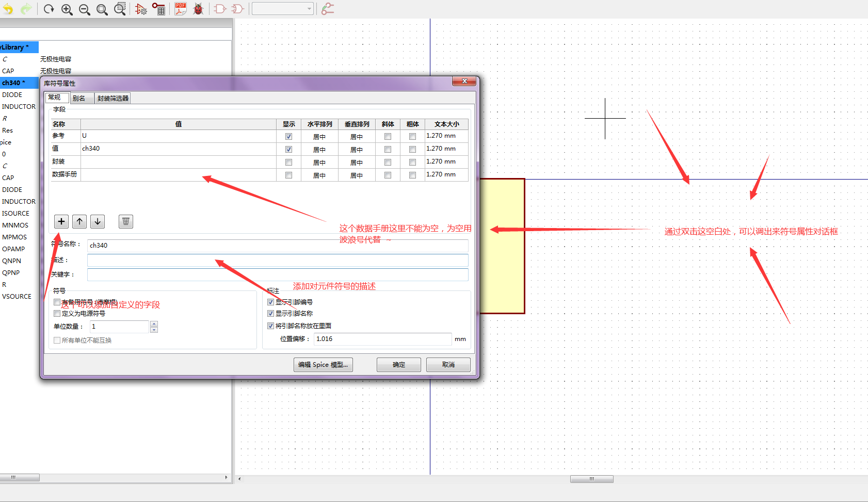Zoom out on the canvas

[x=85, y=9]
